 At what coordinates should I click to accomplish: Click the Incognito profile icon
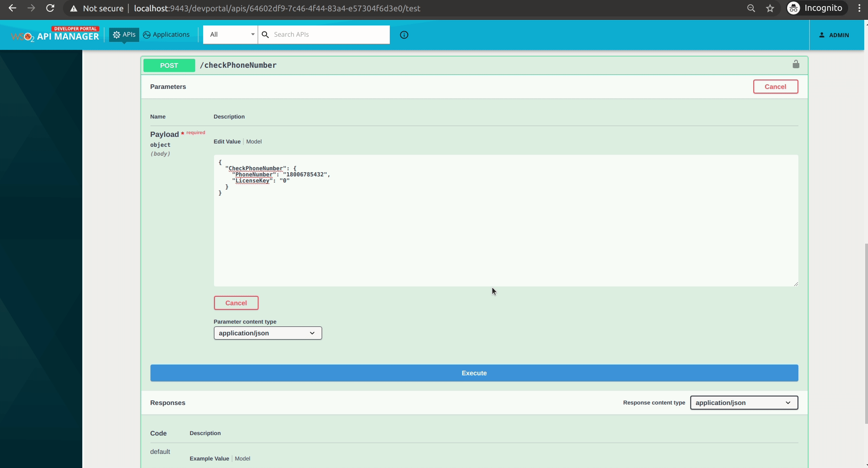click(793, 8)
